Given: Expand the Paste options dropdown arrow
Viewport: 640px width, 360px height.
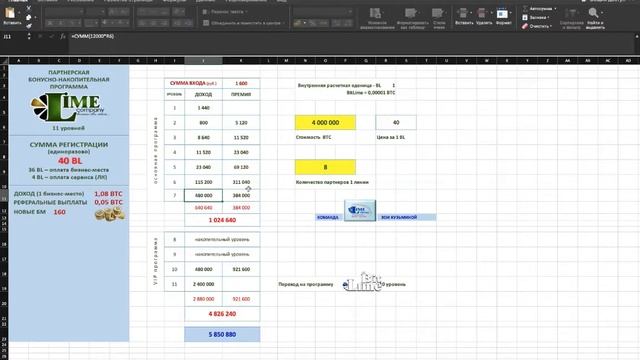Looking at the screenshot, I should (19, 13).
